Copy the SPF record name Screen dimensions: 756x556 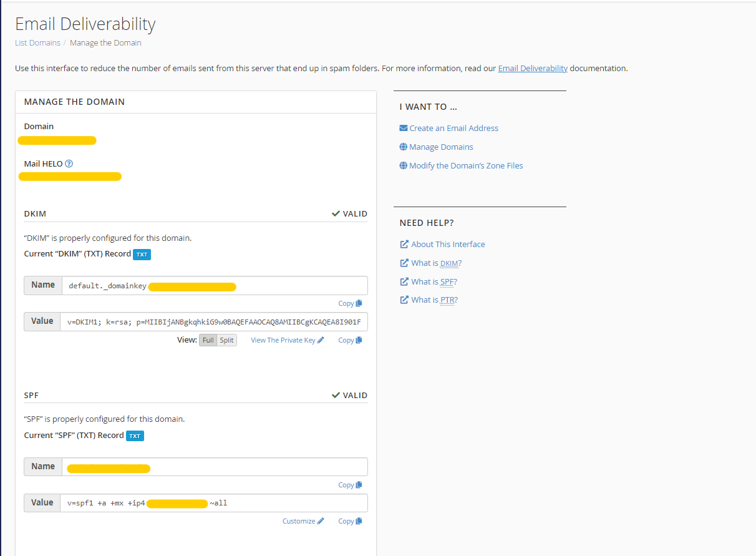(349, 484)
